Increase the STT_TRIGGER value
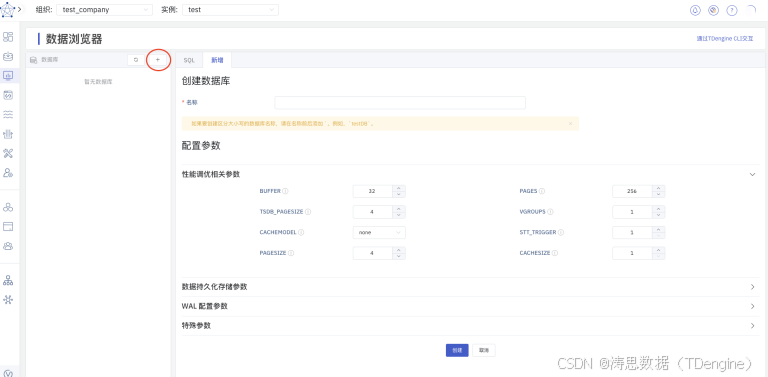Viewport: 768px width, 377px height. [658, 230]
